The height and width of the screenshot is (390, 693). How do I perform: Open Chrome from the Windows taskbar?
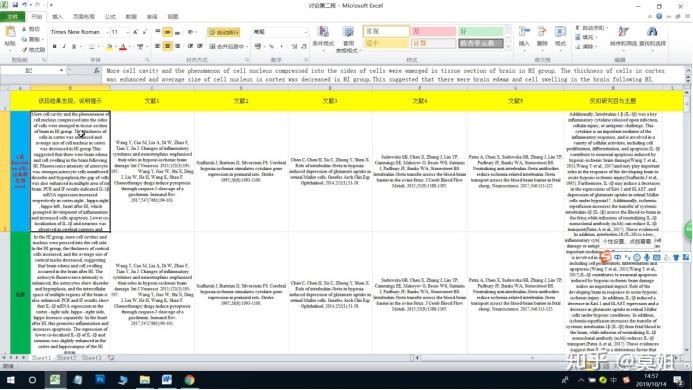(x=189, y=380)
